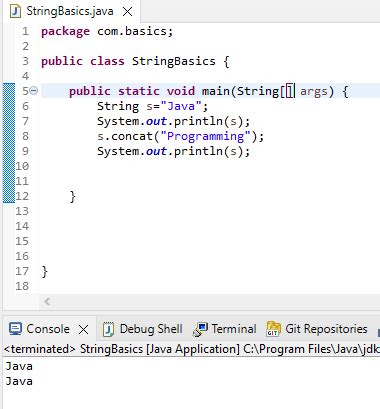Image resolution: width=380 pixels, height=409 pixels.
Task: Click the args parameter on line 5
Action: click(x=314, y=92)
